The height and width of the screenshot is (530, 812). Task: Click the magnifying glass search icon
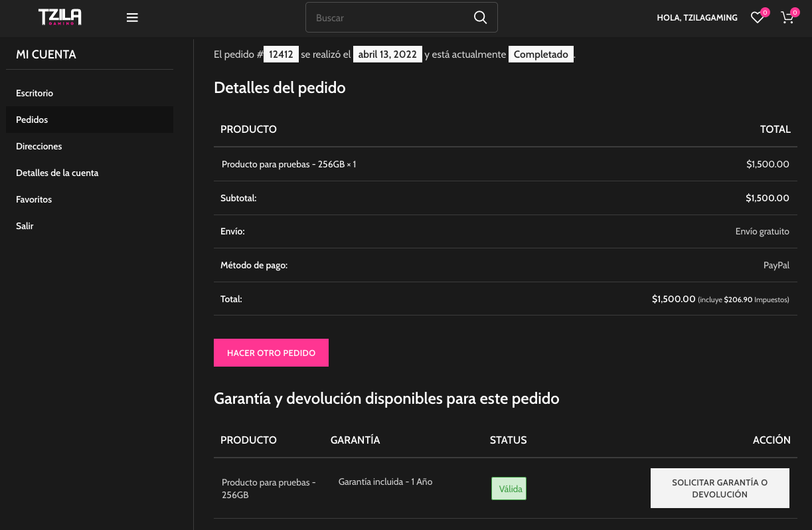pyautogui.click(x=480, y=18)
